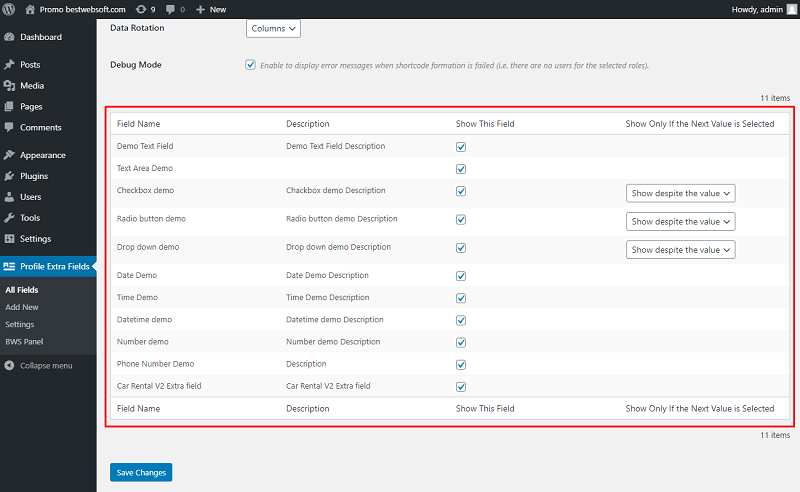Uncheck Show This Field for Demo Text Field
Image resolution: width=800 pixels, height=492 pixels.
coord(461,147)
